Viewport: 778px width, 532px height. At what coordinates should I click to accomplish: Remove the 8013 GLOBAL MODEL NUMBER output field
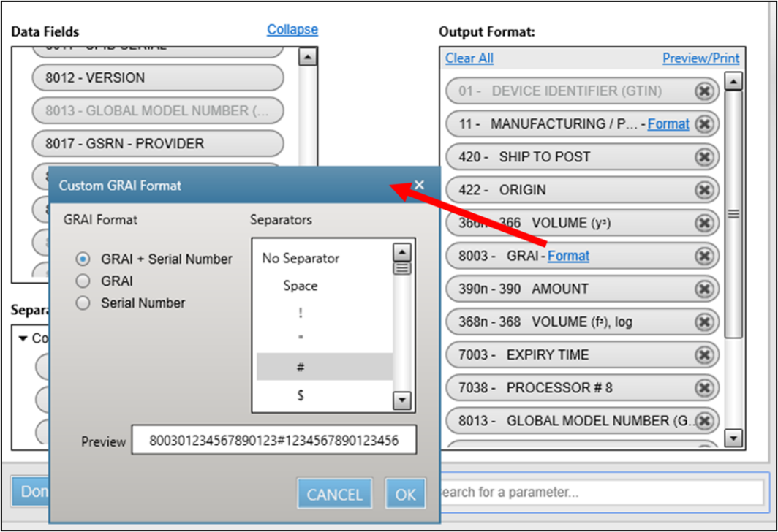[703, 421]
